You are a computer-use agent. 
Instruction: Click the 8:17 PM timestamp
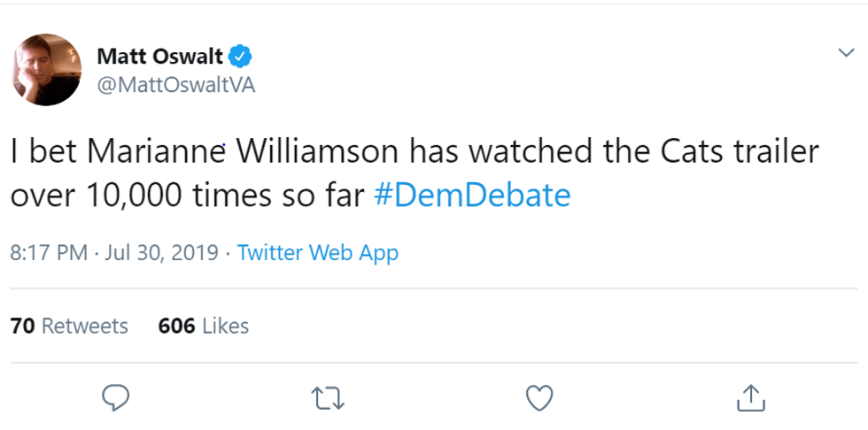[x=48, y=253]
